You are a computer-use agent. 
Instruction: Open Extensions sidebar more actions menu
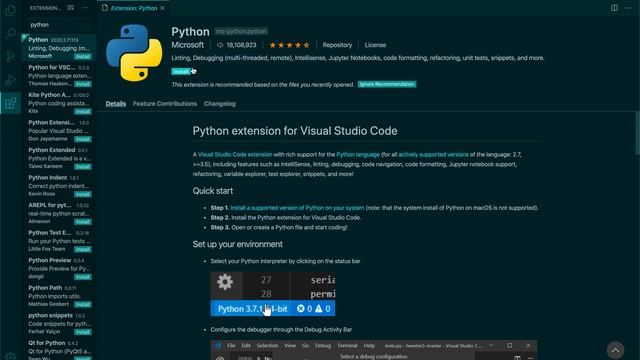[85, 8]
